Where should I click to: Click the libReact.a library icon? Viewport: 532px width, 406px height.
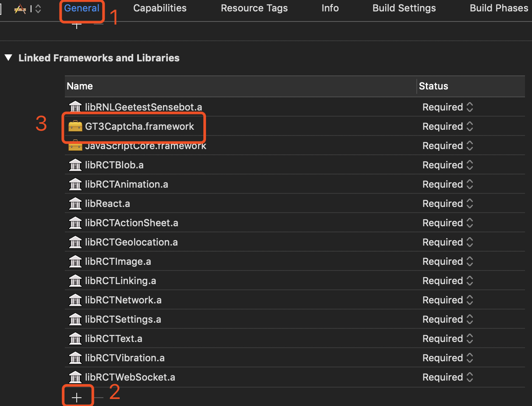point(75,203)
